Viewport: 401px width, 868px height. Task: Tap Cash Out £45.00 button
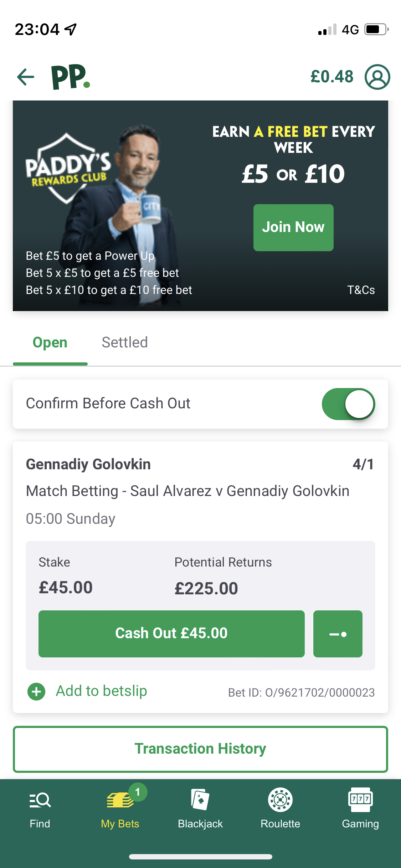click(171, 634)
